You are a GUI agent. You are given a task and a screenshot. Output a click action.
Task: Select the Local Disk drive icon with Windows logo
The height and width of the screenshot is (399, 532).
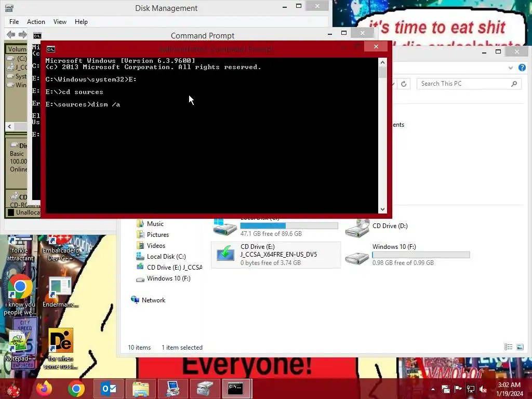click(225, 227)
